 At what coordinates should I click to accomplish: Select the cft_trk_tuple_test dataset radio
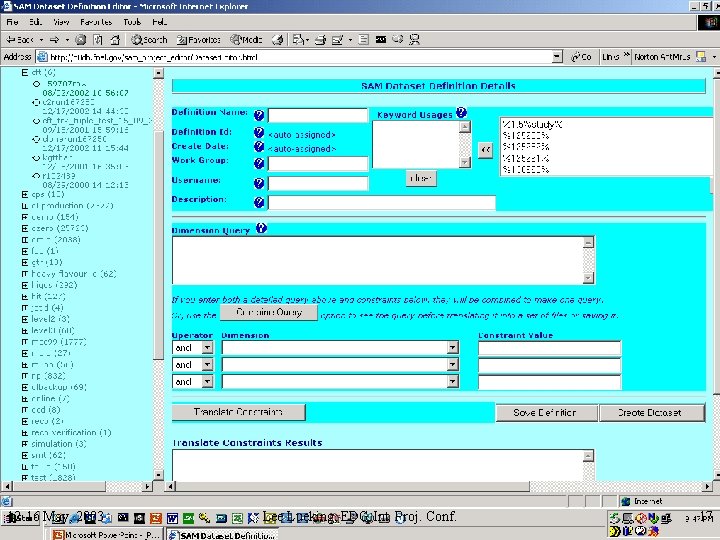[36, 121]
